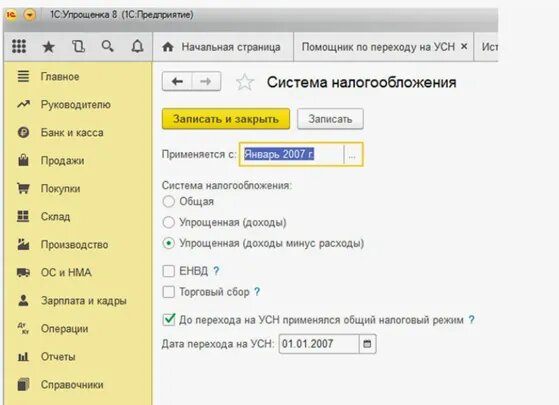Image resolution: width=559 pixels, height=405 pixels.
Task: Open Справочники section in sidebar
Action: click(78, 385)
